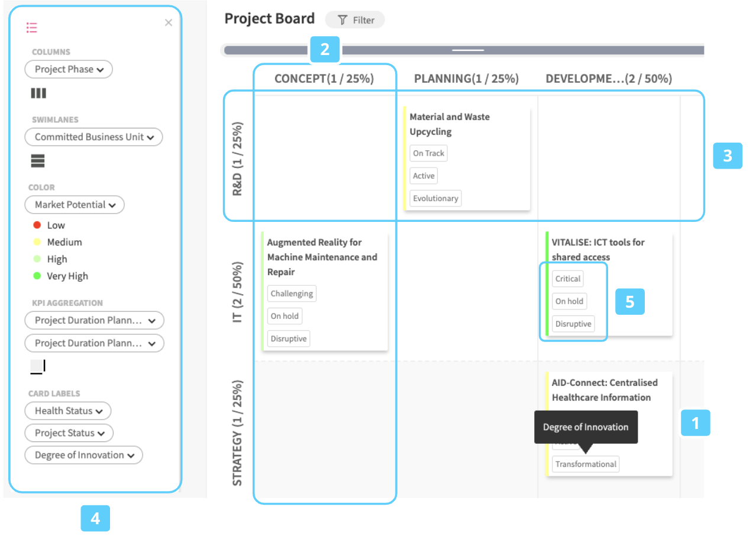Click the KPI aggregation display icon
Viewport: 756px width, 542px height.
(x=38, y=367)
